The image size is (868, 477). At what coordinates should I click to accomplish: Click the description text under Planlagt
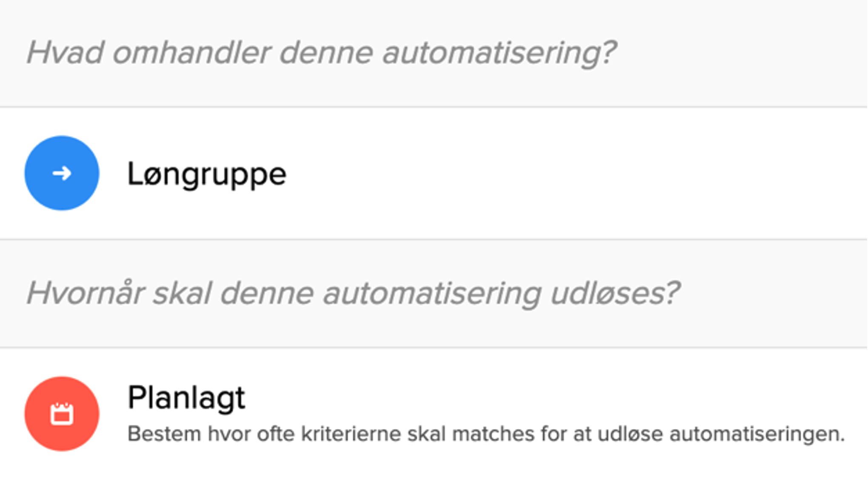click(x=486, y=434)
